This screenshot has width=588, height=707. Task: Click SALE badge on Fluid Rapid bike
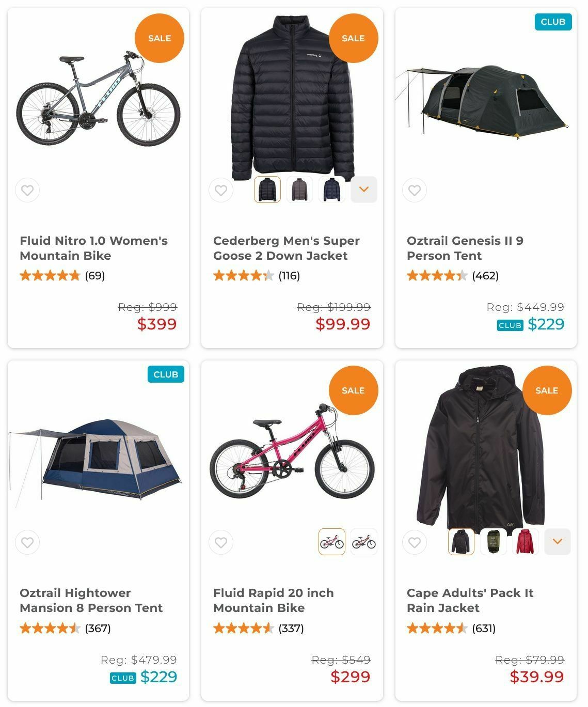click(353, 390)
